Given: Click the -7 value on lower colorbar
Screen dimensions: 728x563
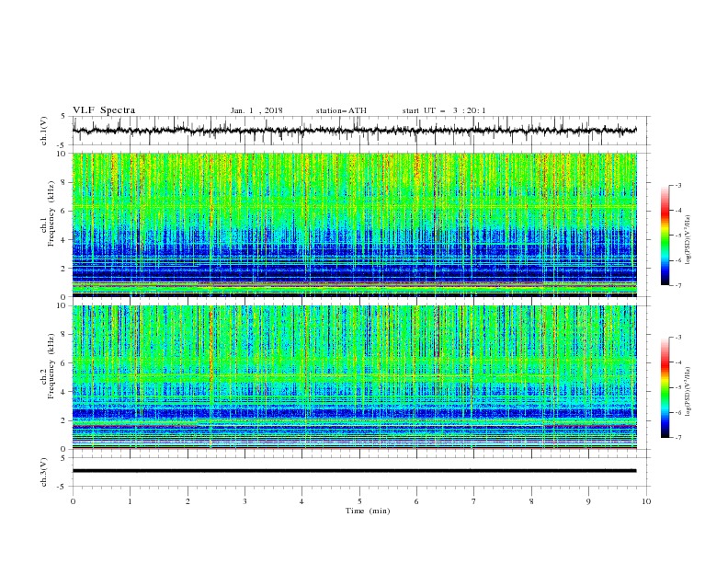Looking at the screenshot, I should (677, 437).
